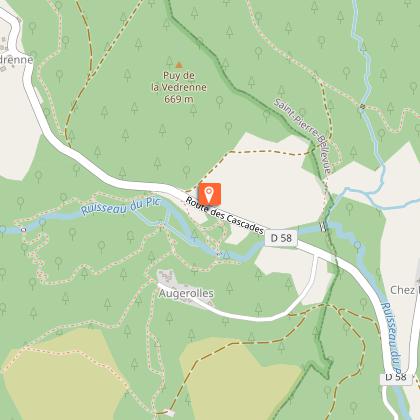The image size is (420, 420).
Task: Click the Augerolles hamlet label
Action: pyautogui.click(x=186, y=293)
